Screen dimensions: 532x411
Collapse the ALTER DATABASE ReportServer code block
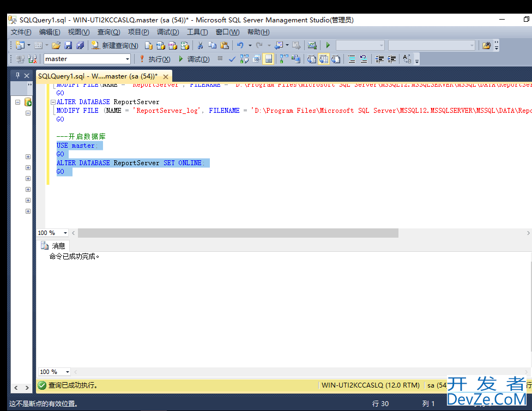(x=53, y=102)
